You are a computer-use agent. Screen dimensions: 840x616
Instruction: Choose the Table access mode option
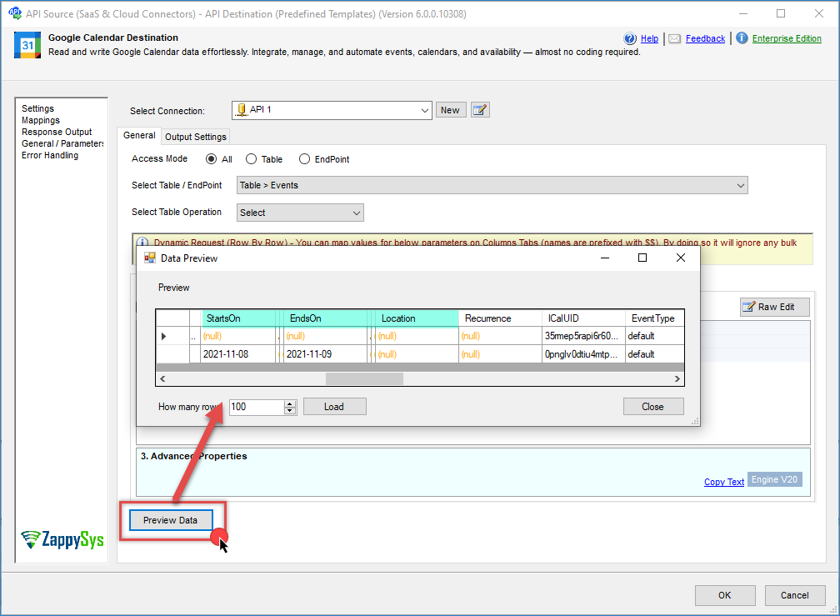pos(251,159)
